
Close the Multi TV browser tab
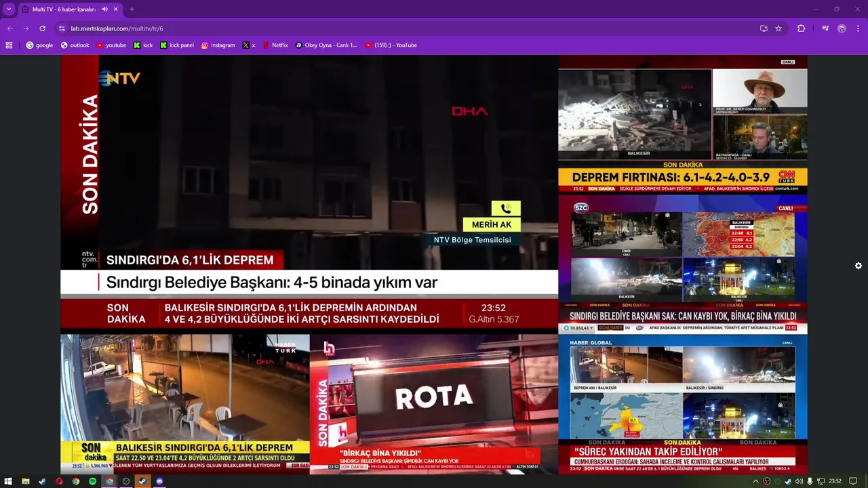point(116,9)
